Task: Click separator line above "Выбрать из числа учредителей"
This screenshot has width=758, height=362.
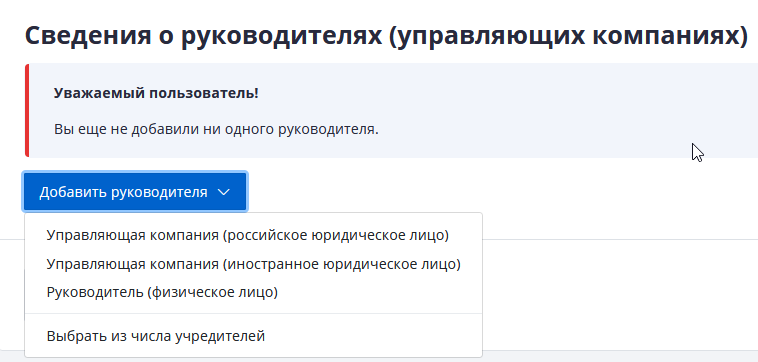Action: click(253, 314)
